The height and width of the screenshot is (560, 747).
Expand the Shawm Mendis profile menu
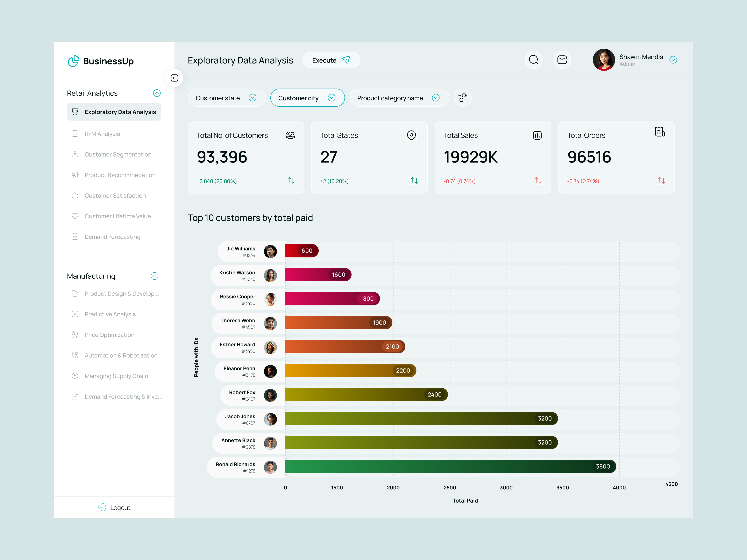(673, 60)
